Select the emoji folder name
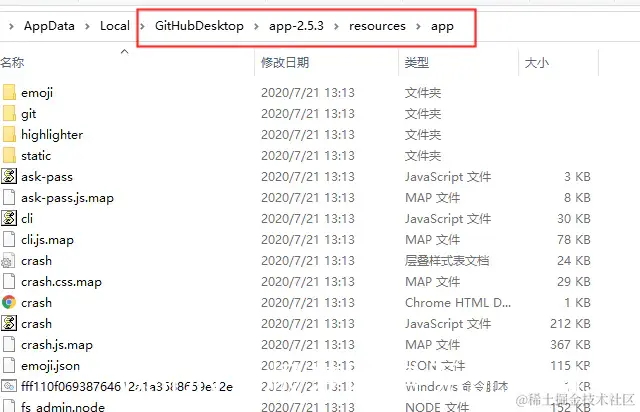The width and height of the screenshot is (640, 412). click(x=37, y=93)
